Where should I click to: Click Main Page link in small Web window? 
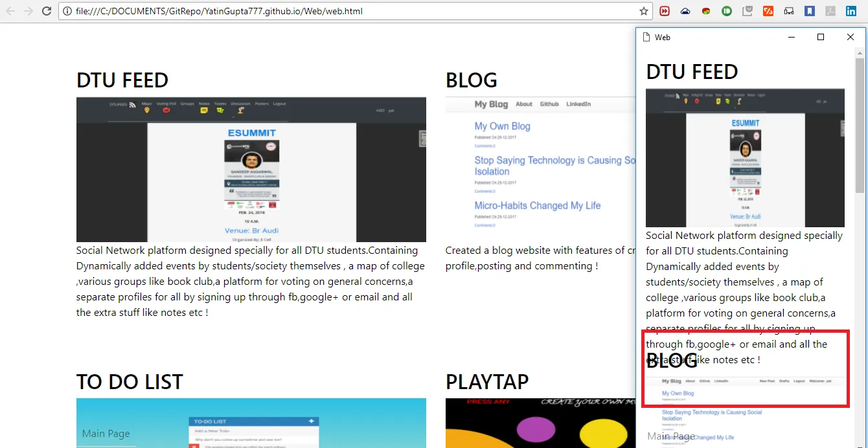point(671,436)
